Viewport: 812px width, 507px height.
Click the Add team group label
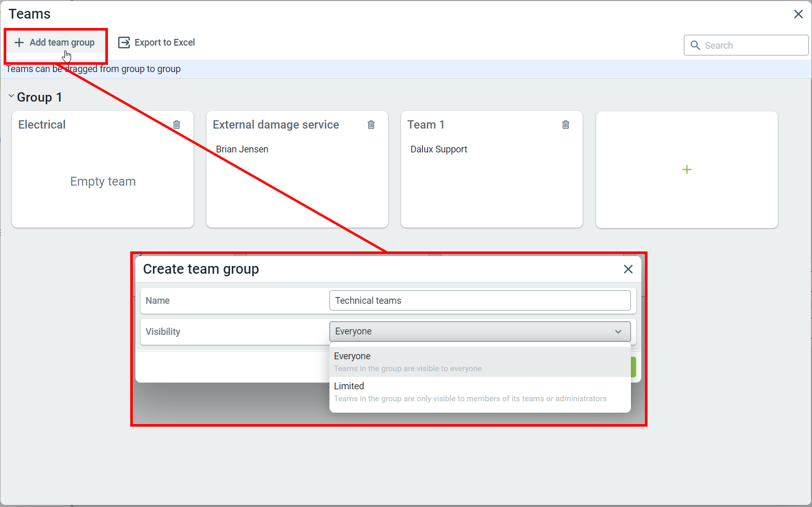click(x=62, y=43)
